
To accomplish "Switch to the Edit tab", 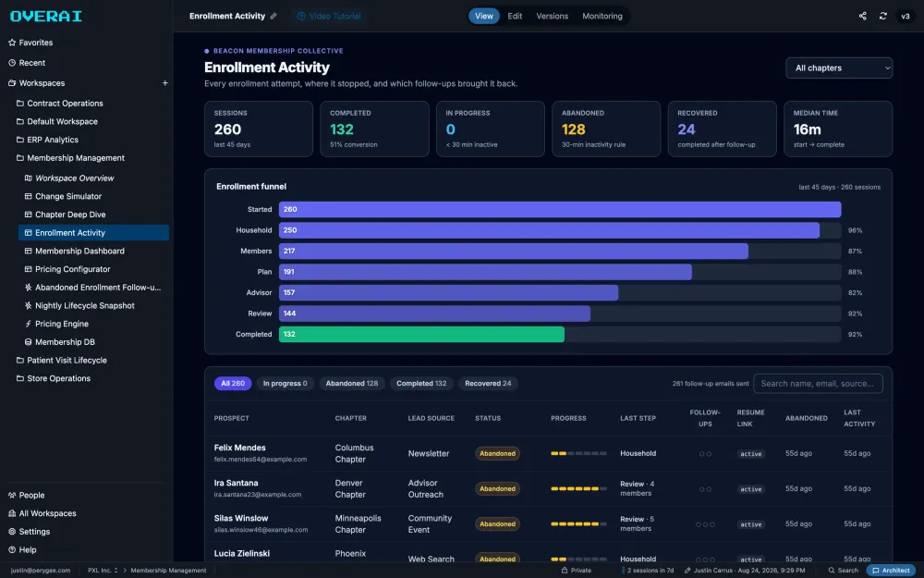I will 515,16.
